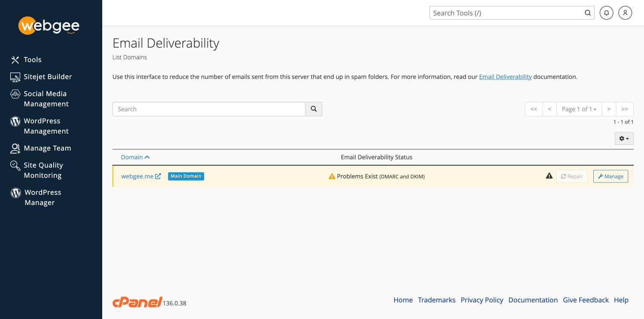Click Email Deliverability Status column header

point(377,157)
